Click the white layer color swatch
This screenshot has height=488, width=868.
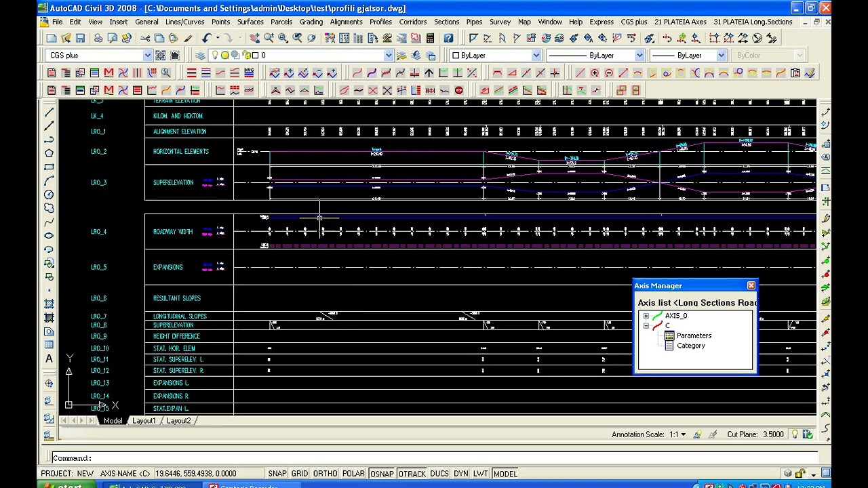click(255, 55)
